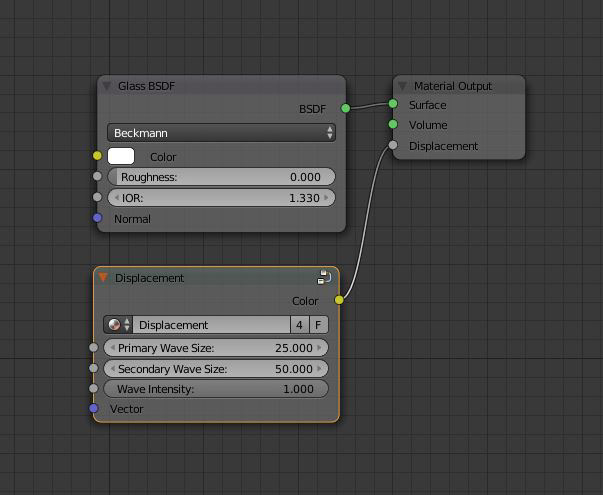603x495 pixels.
Task: Click the Wave Intensity input socket
Action: 93,388
